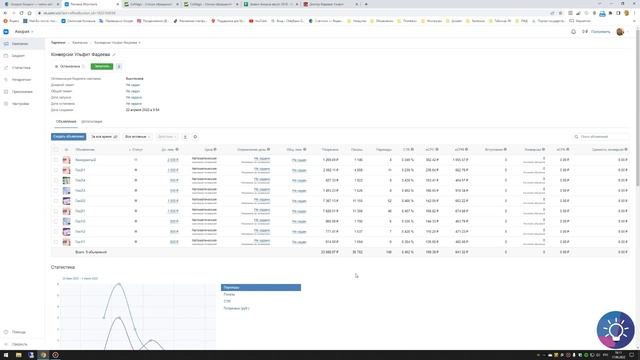Switch to the Объявления tab
The height and width of the screenshot is (360, 640).
pyautogui.click(x=66, y=122)
